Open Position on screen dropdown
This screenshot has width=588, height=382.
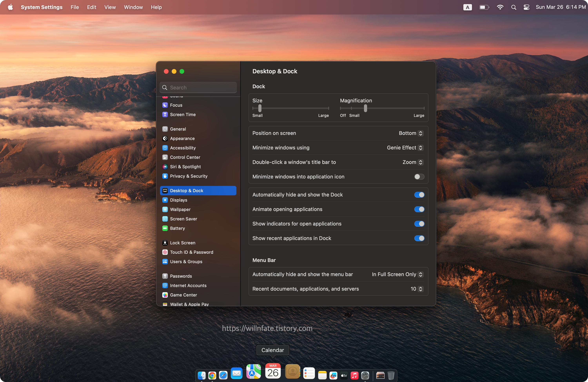coord(411,133)
